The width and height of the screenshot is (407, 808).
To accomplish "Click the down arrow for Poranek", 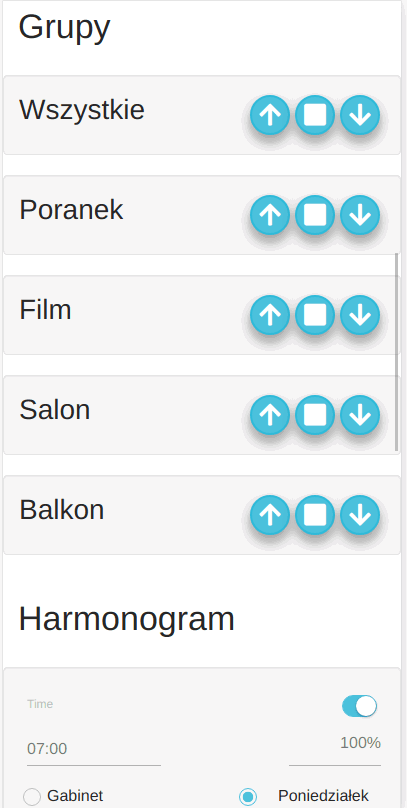I will 360,215.
